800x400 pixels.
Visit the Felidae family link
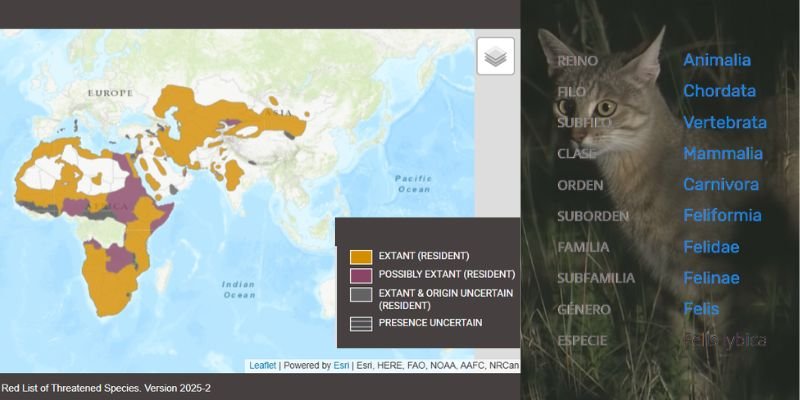711,246
